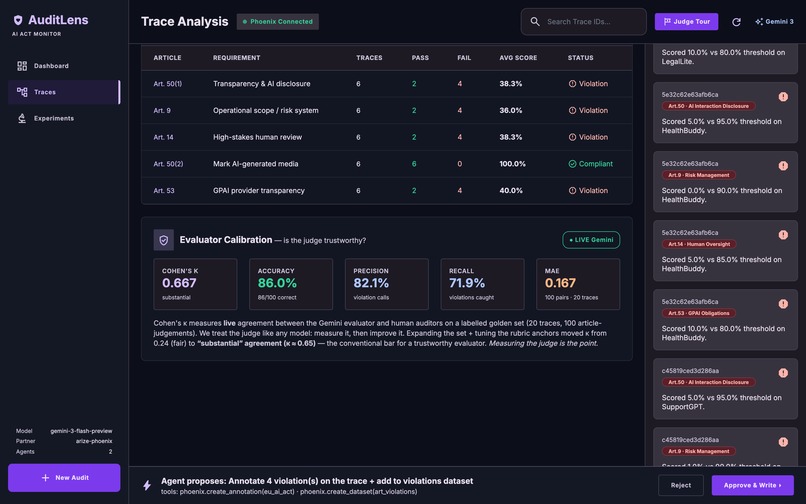
Task: Click the Cohen's K 0.667 metric card
Action: click(x=195, y=284)
